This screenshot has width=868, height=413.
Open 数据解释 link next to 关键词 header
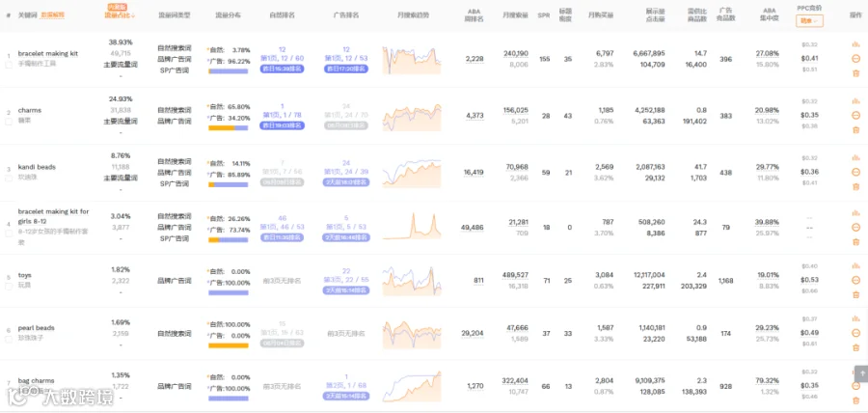pos(53,15)
